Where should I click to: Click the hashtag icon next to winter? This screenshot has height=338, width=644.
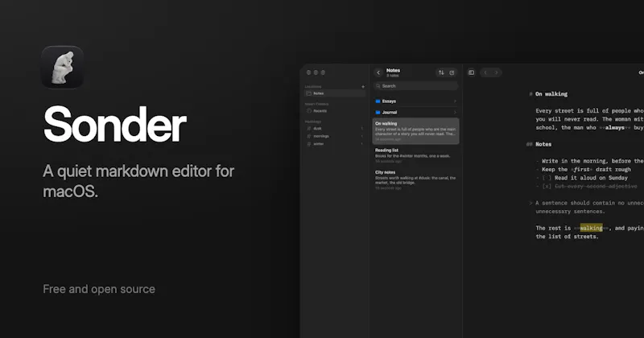pyautogui.click(x=309, y=144)
